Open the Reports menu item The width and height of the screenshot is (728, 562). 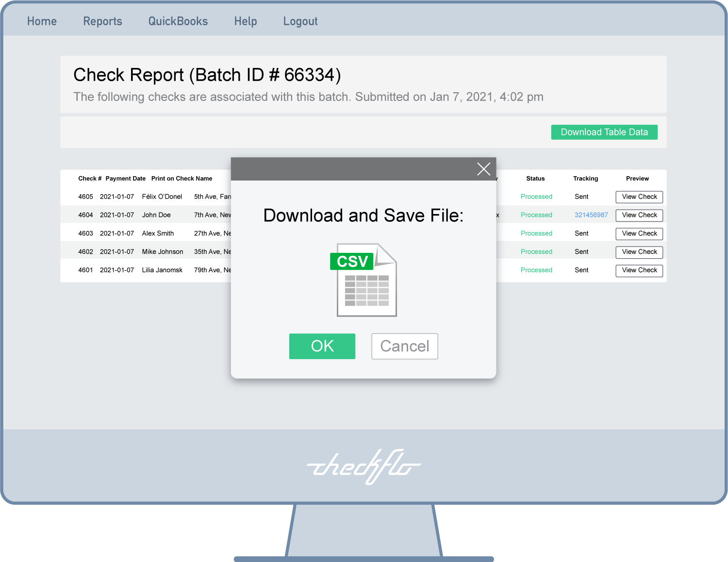102,21
